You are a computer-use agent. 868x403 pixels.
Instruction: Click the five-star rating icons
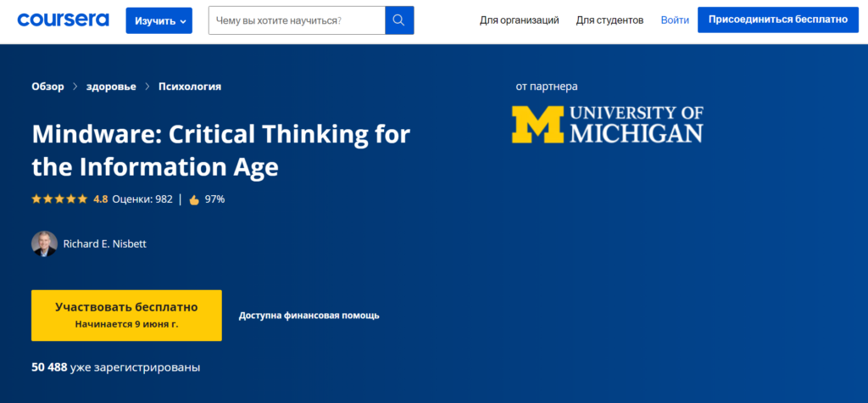(59, 199)
